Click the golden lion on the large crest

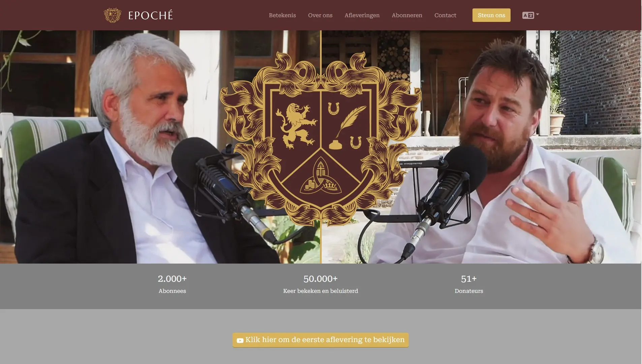click(296, 126)
